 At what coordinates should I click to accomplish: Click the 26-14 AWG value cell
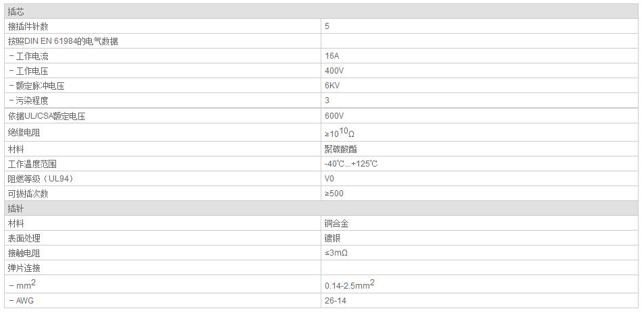click(x=336, y=300)
